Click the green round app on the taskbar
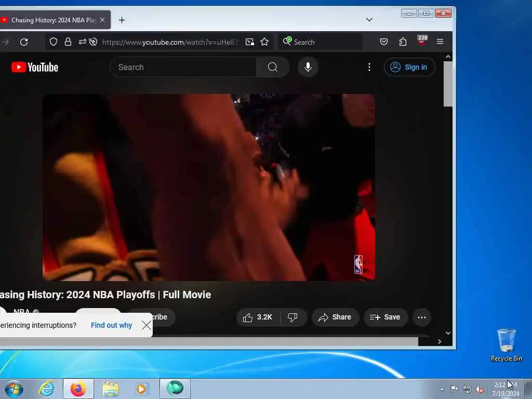Screen dimensions: 532x399 (x=175, y=389)
